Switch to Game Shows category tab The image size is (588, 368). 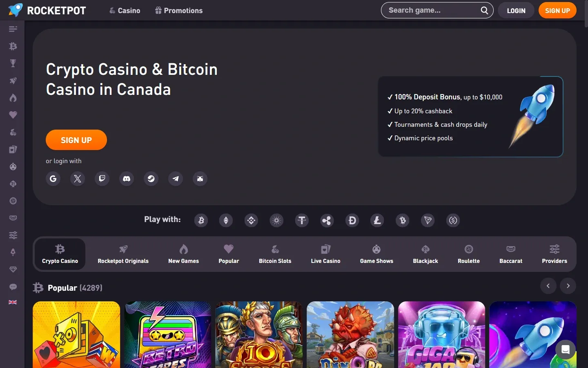coord(376,254)
